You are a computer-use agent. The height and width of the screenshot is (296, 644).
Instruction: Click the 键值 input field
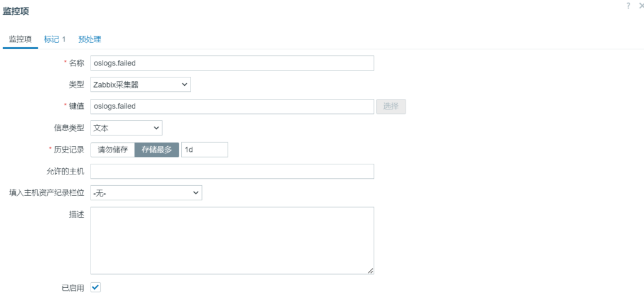click(x=232, y=106)
